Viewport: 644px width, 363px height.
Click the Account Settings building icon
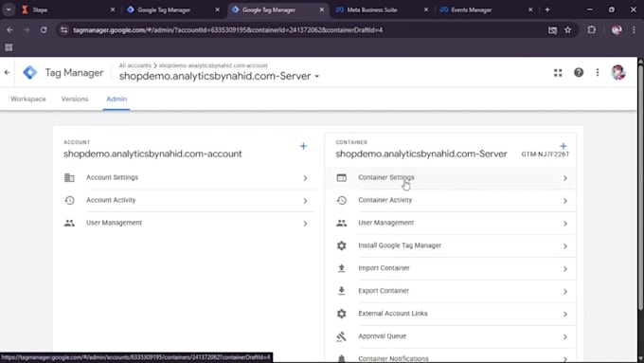point(69,177)
